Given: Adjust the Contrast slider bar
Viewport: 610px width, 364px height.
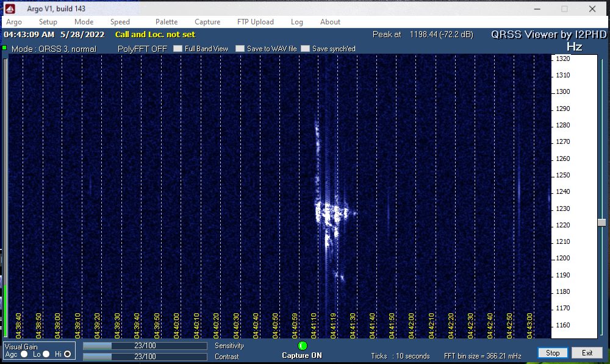Looking at the screenshot, I should coord(145,357).
